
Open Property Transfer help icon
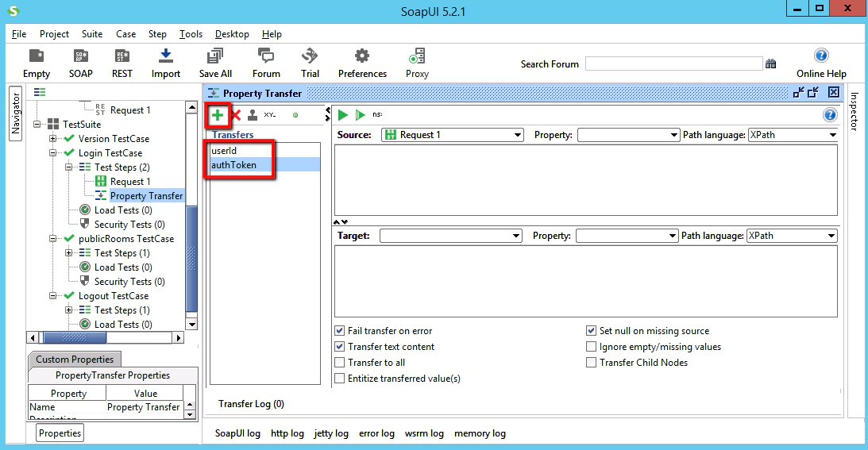[830, 114]
